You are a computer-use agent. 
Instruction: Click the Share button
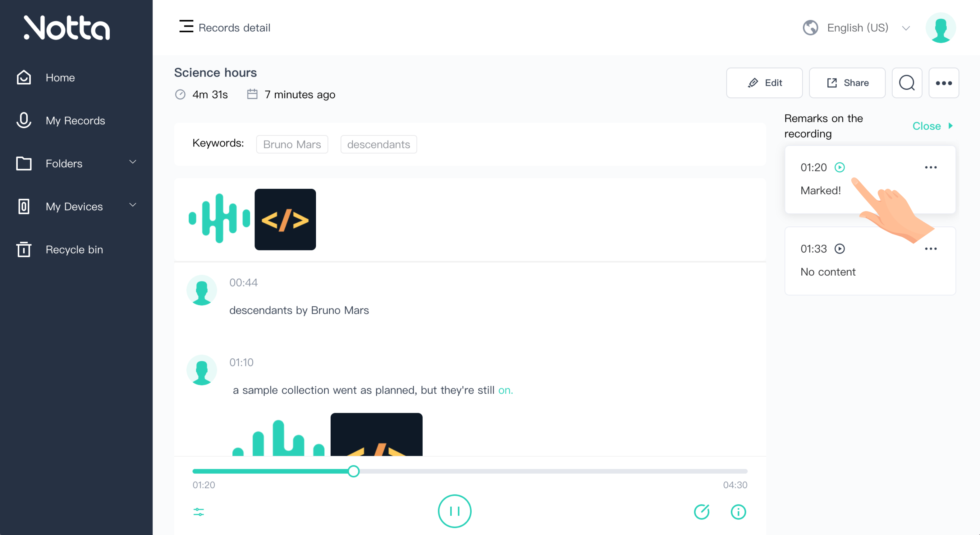click(847, 83)
